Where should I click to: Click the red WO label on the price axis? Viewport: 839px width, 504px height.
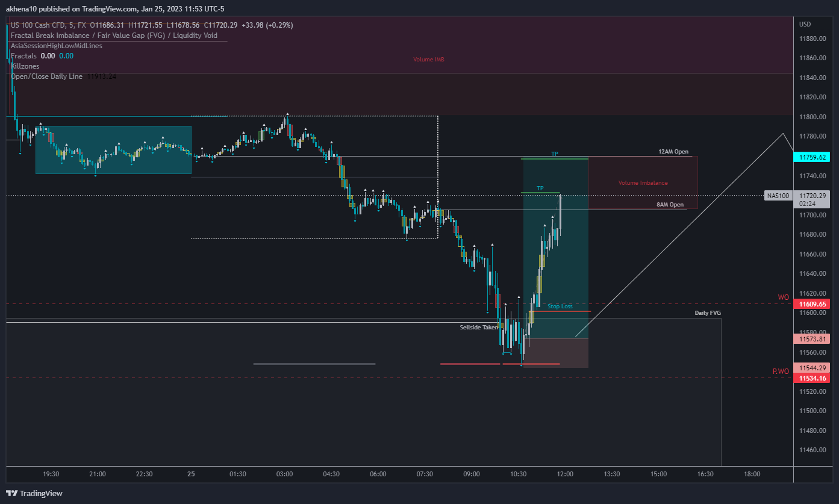(x=783, y=297)
